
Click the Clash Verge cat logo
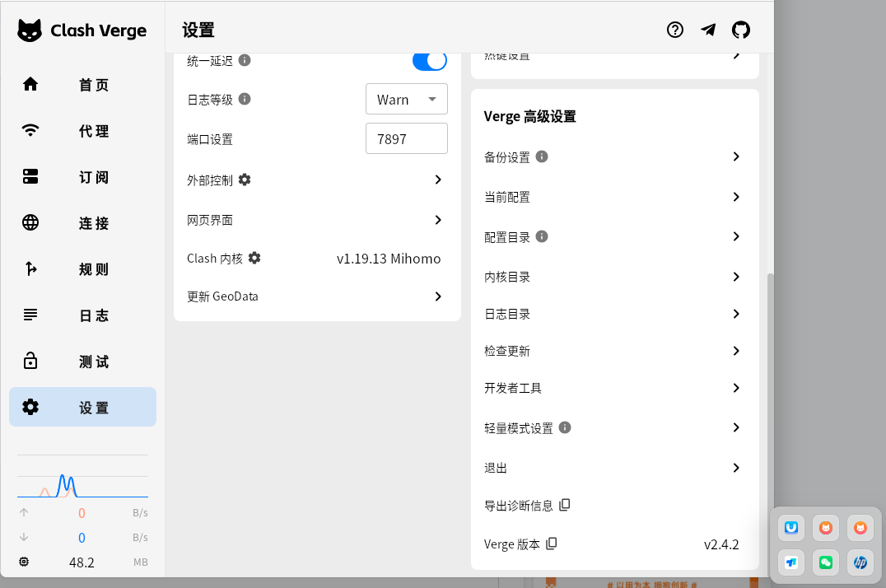click(x=30, y=30)
